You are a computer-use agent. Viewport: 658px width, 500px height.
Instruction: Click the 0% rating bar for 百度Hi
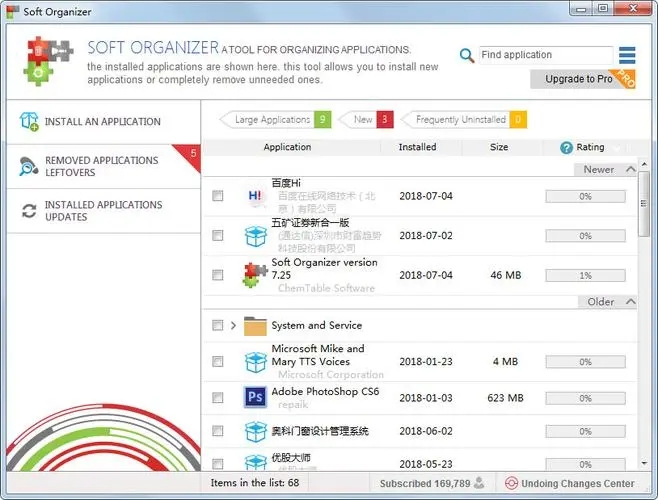coord(585,196)
